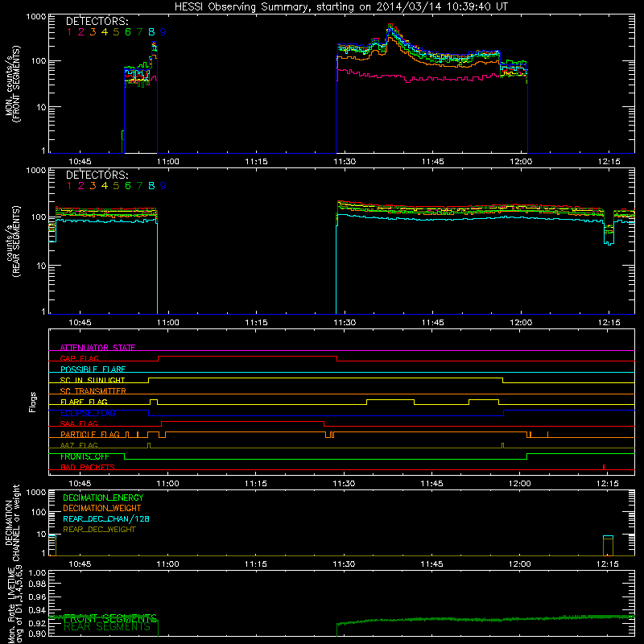Select the flag label directly above FRONTS_OFF
Image resolution: width=644 pixels, height=644 pixels.
tap(79, 446)
